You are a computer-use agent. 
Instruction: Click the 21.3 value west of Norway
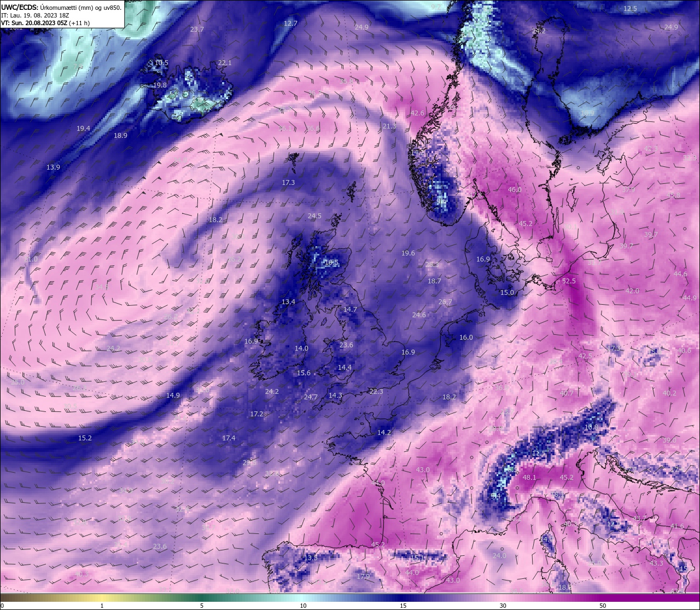(389, 126)
